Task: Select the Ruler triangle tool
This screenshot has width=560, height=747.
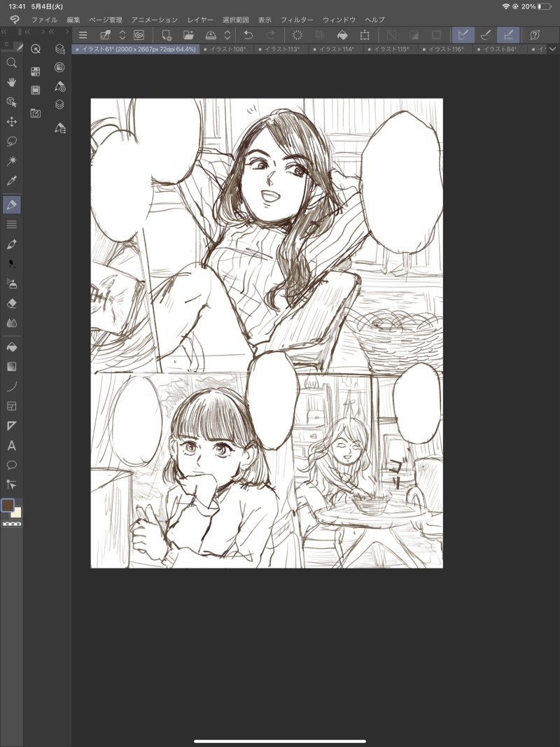Action: 11,426
